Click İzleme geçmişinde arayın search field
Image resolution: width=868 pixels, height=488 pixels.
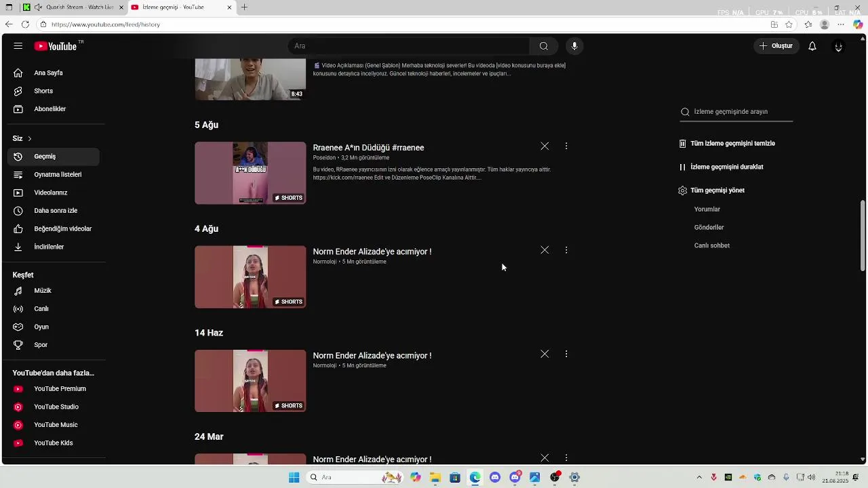point(736,112)
